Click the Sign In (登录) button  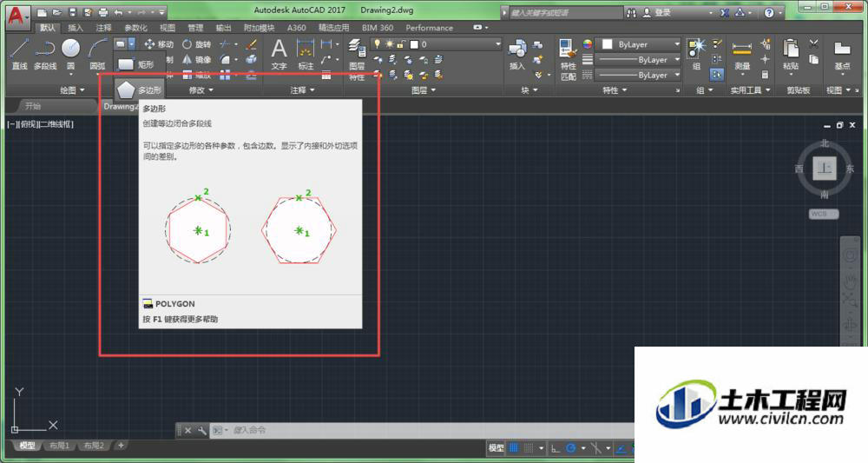point(658,12)
